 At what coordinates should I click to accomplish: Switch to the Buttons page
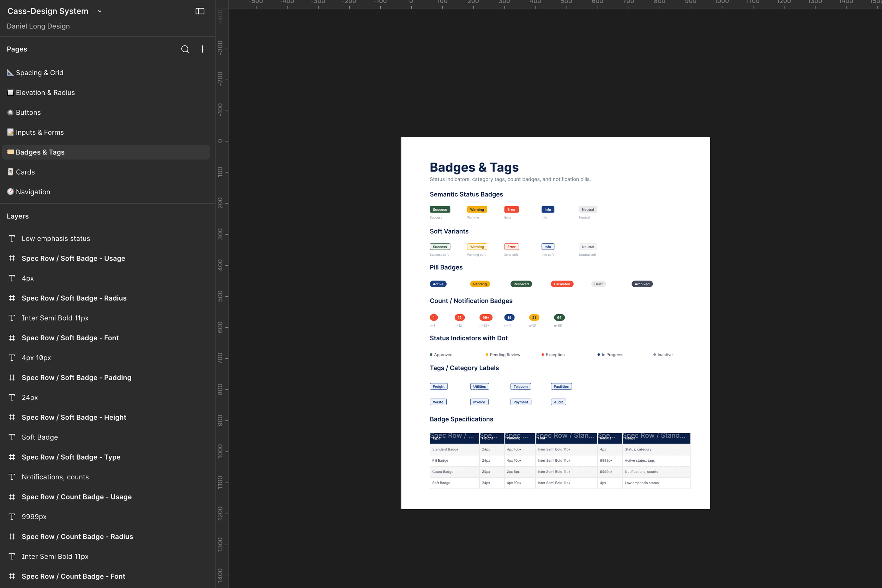coord(106,113)
